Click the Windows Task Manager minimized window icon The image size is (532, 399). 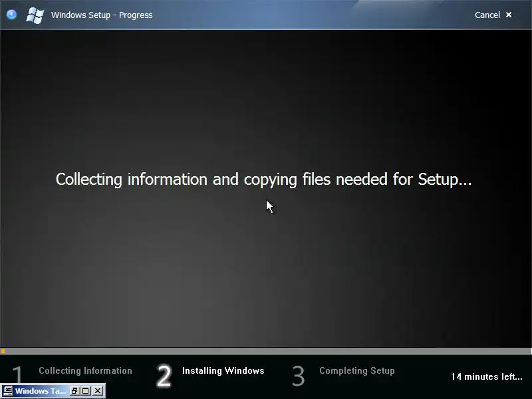pyautogui.click(x=8, y=391)
